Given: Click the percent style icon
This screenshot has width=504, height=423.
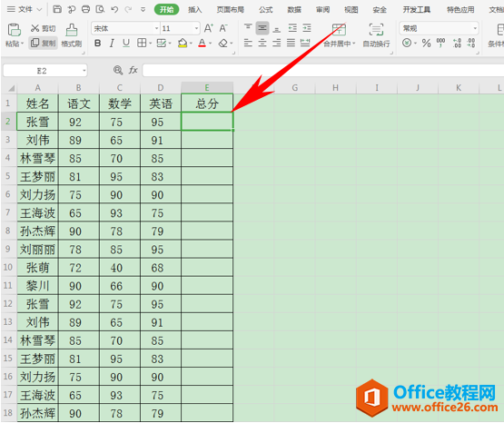Looking at the screenshot, I should [426, 43].
